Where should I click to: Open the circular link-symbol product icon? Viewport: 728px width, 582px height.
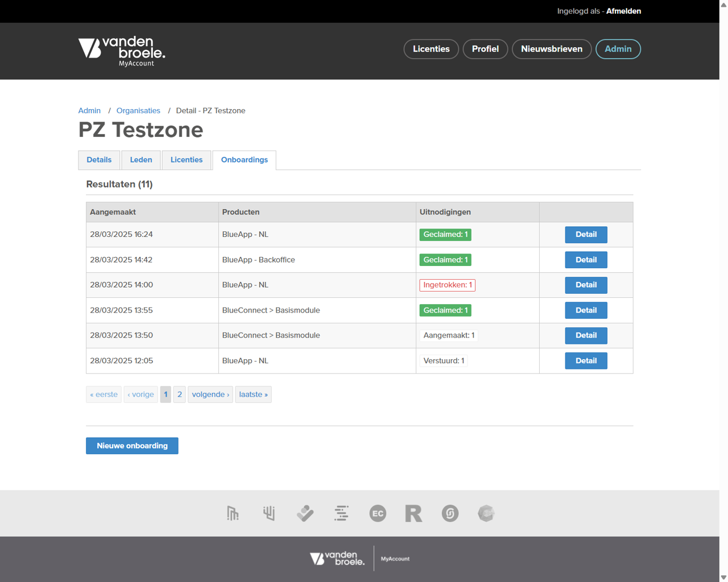click(450, 513)
